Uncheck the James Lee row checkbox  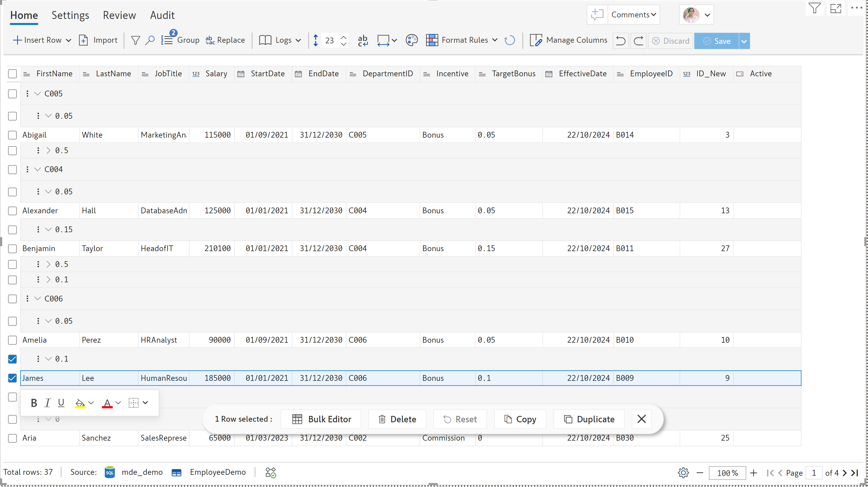point(12,378)
